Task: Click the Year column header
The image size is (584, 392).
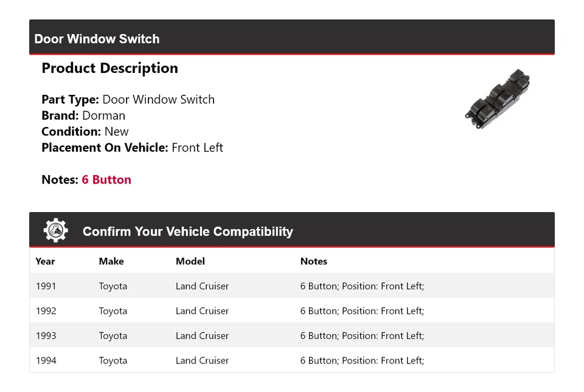Action: 45,261
